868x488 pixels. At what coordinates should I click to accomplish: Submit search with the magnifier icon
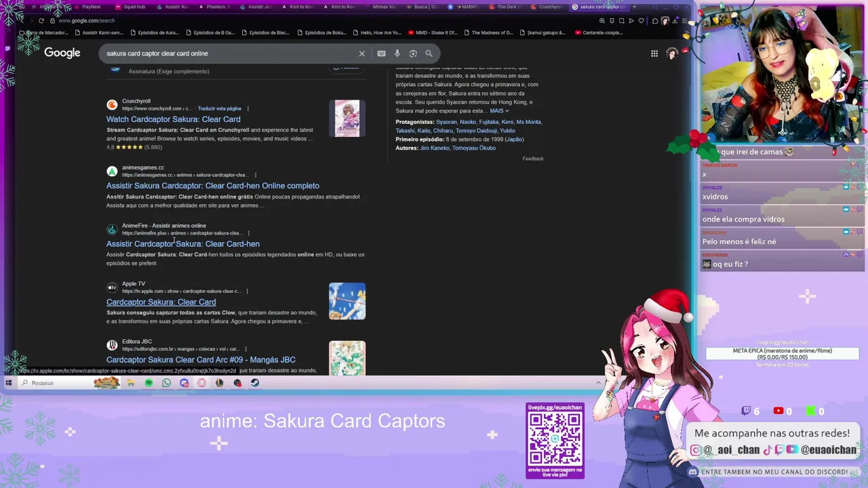point(429,54)
